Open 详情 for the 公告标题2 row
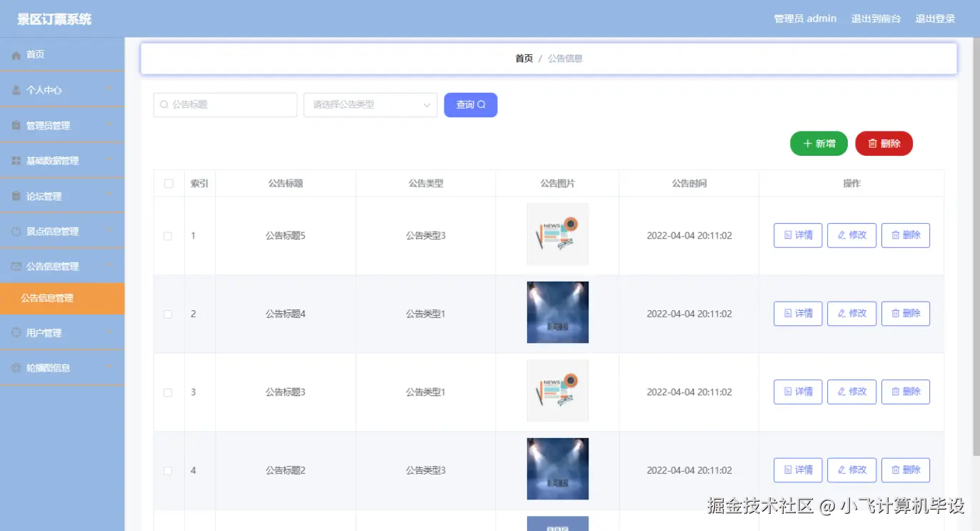This screenshot has height=531, width=980. point(798,470)
